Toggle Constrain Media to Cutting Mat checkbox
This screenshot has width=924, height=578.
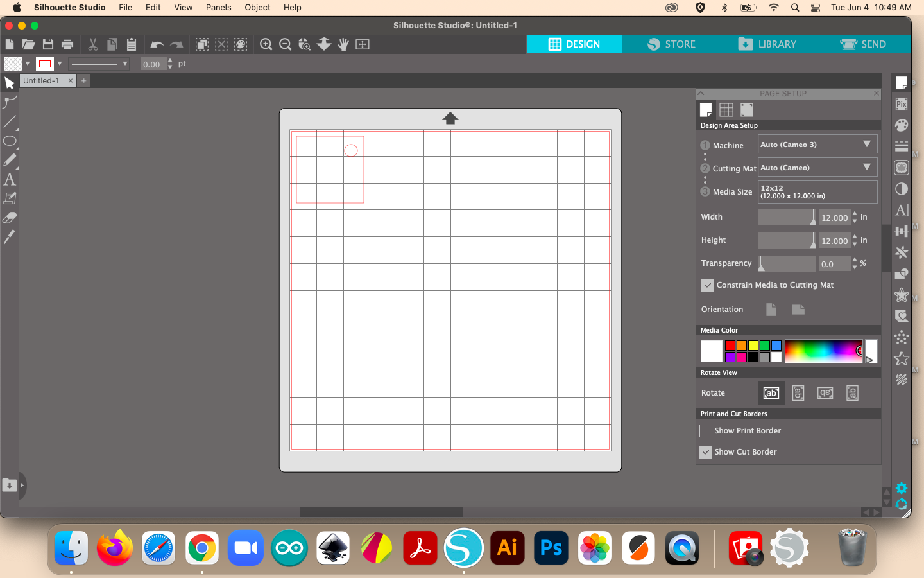(x=707, y=285)
